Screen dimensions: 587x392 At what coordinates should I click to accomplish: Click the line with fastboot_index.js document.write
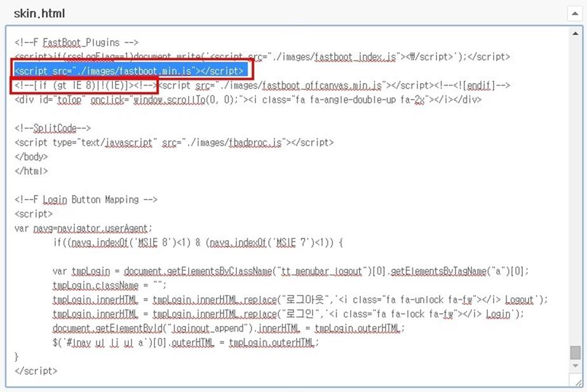coord(262,57)
